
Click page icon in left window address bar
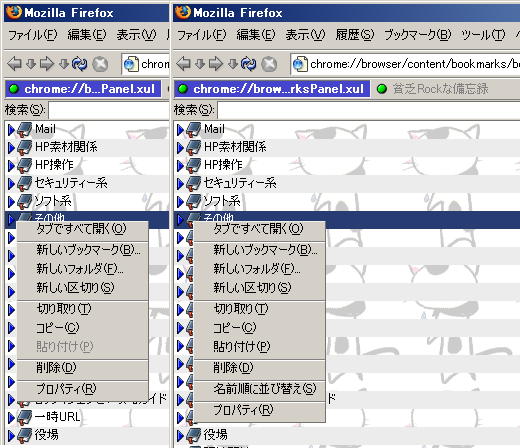click(x=131, y=64)
